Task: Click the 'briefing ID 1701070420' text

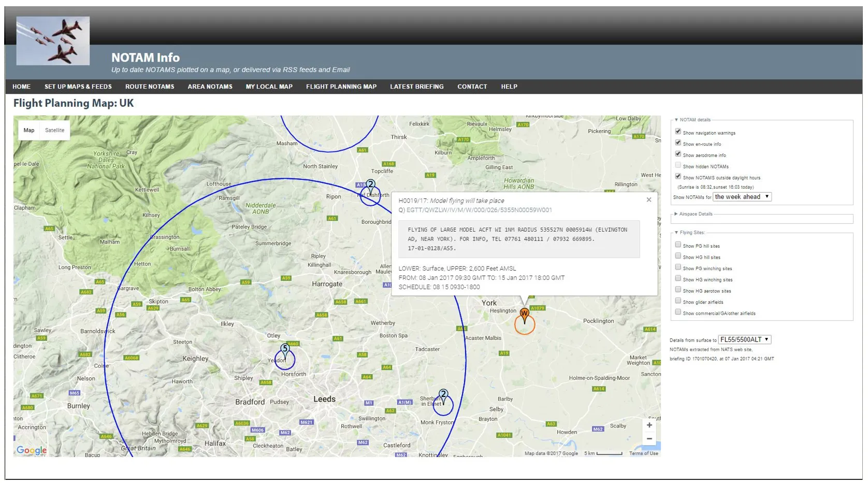Action: pyautogui.click(x=722, y=359)
